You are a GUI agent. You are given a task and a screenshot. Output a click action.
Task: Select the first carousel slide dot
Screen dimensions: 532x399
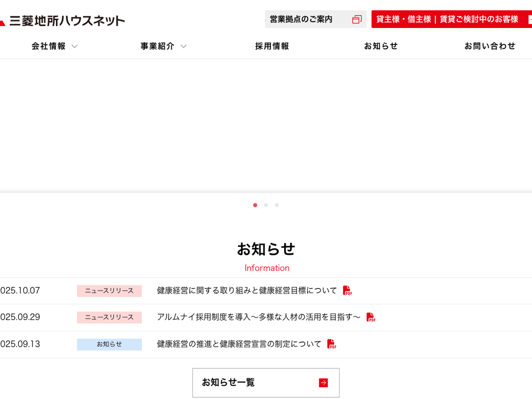[255, 205]
